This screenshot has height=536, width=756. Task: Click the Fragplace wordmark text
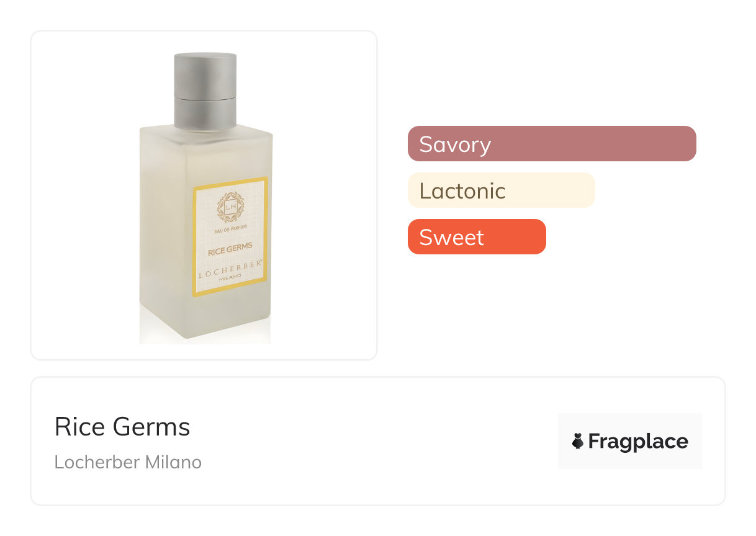click(638, 441)
